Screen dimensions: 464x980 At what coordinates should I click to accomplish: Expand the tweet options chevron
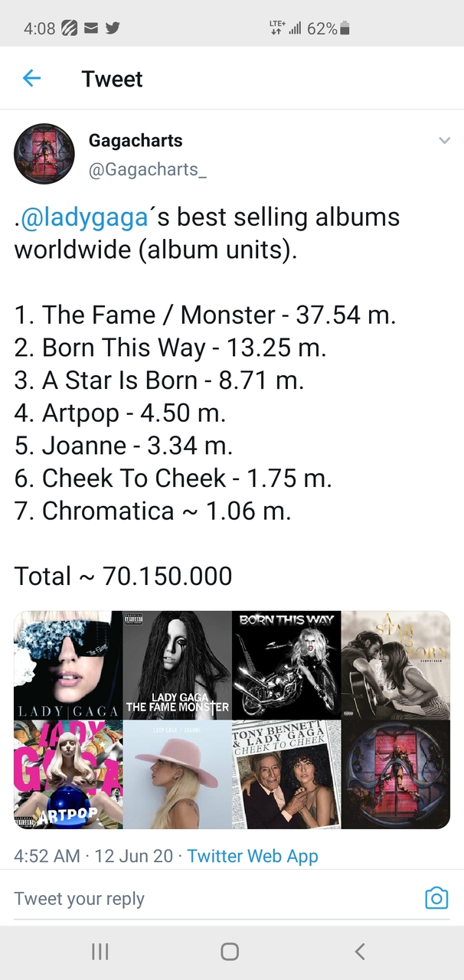pyautogui.click(x=444, y=141)
